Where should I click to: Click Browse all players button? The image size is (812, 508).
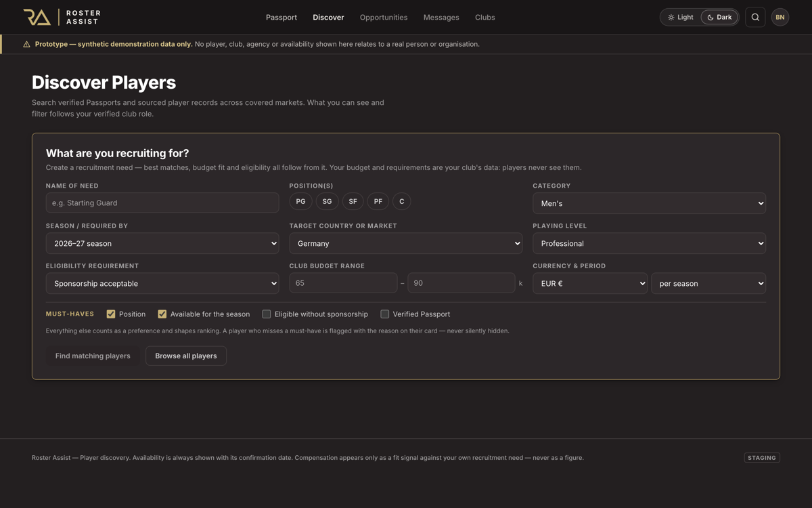point(186,356)
